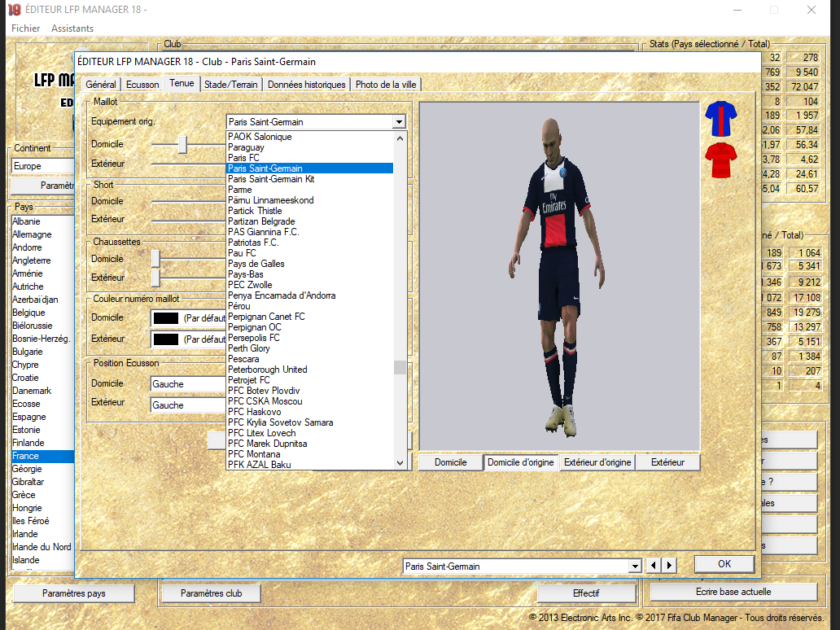This screenshot has width=840, height=630.
Task: Select PFC Montana in the list
Action: [310, 454]
